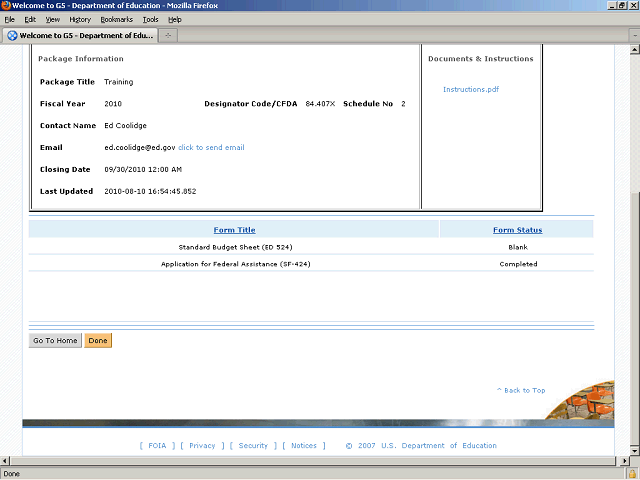Click the vertical scrollbar down arrow
Screen dimensions: 640x480
634,451
